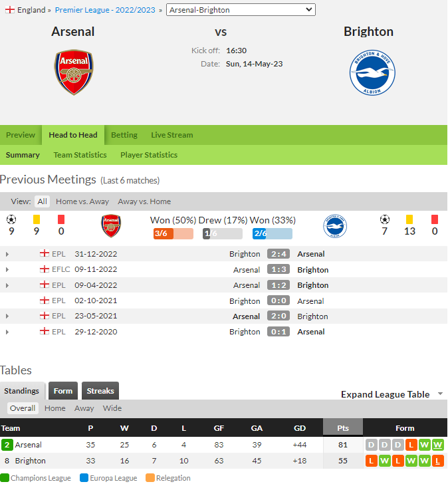Click the large Arsenal crest logo
Viewport: 448px width, 490px height.
pos(74,72)
